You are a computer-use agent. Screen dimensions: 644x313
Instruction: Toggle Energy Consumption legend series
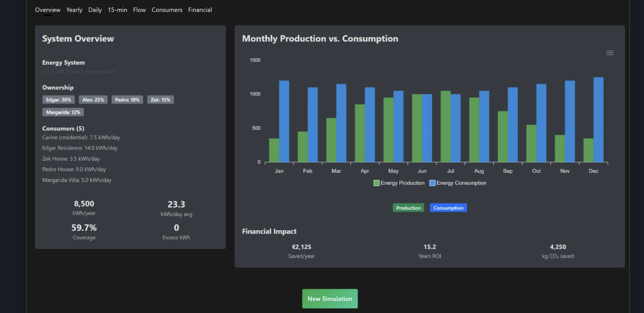458,183
